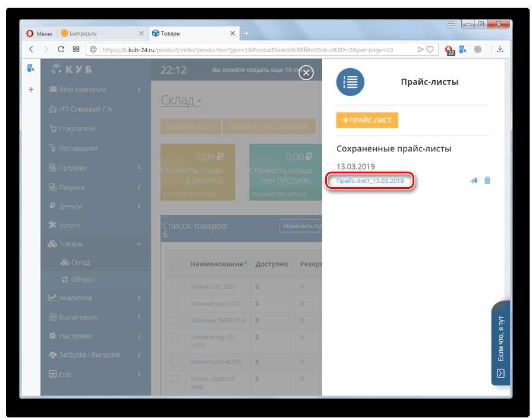Add page to bookmarks heart icon

429,50
